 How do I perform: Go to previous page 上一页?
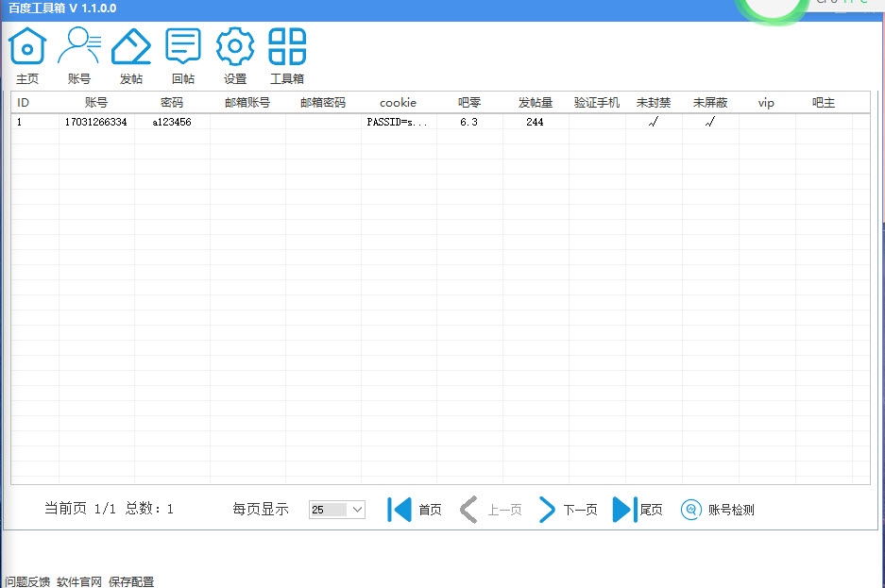[490, 510]
